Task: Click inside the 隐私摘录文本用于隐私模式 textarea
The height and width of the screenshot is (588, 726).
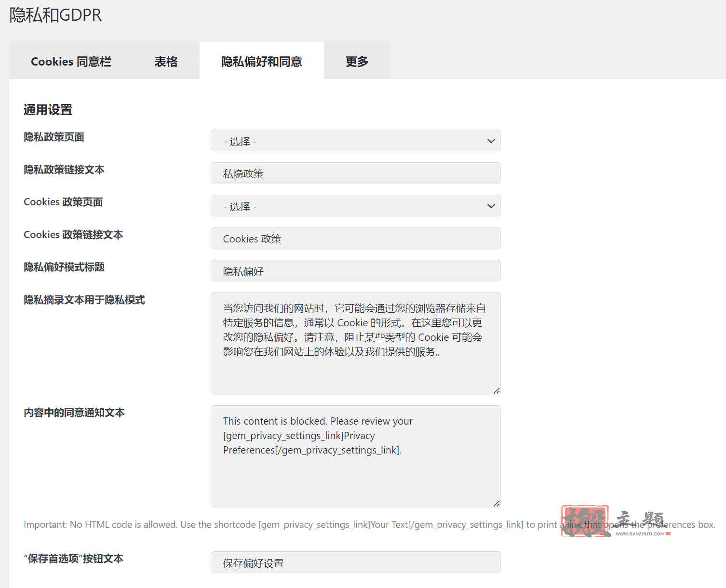Action: (356, 344)
